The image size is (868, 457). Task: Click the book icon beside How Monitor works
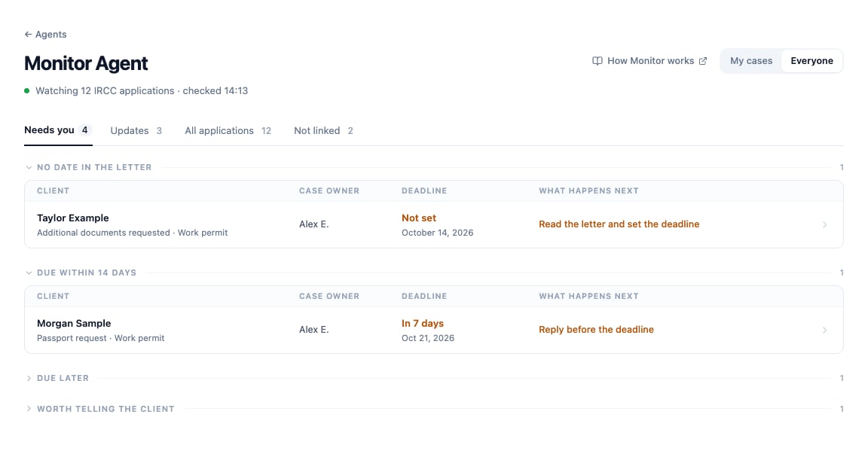[x=598, y=61]
